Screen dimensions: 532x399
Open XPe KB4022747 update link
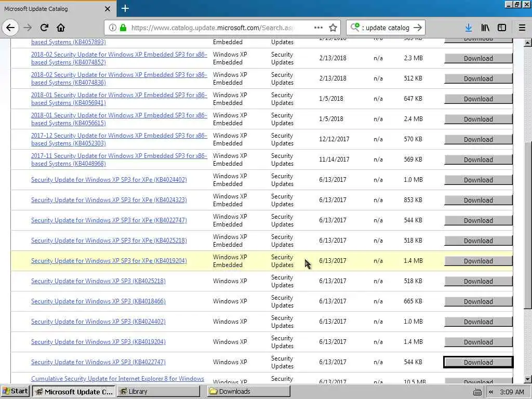(x=109, y=220)
